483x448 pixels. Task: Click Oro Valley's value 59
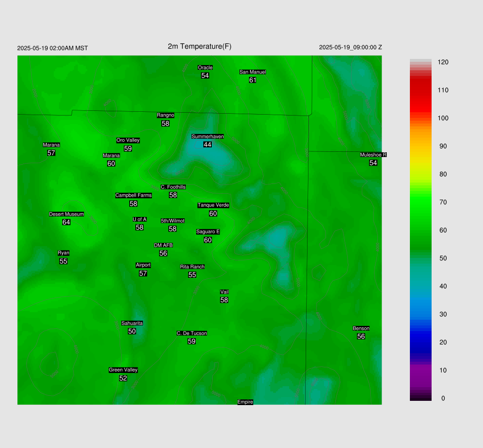(x=128, y=149)
